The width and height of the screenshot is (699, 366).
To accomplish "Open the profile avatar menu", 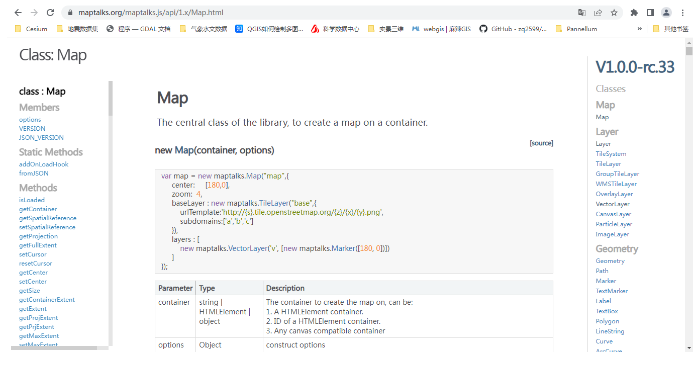I will pyautogui.click(x=666, y=12).
